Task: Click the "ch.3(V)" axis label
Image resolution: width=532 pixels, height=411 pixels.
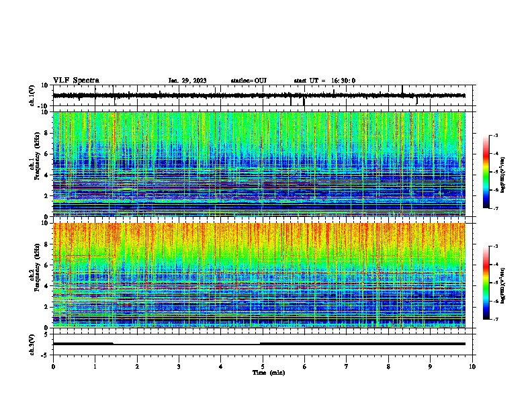Action: click(32, 345)
